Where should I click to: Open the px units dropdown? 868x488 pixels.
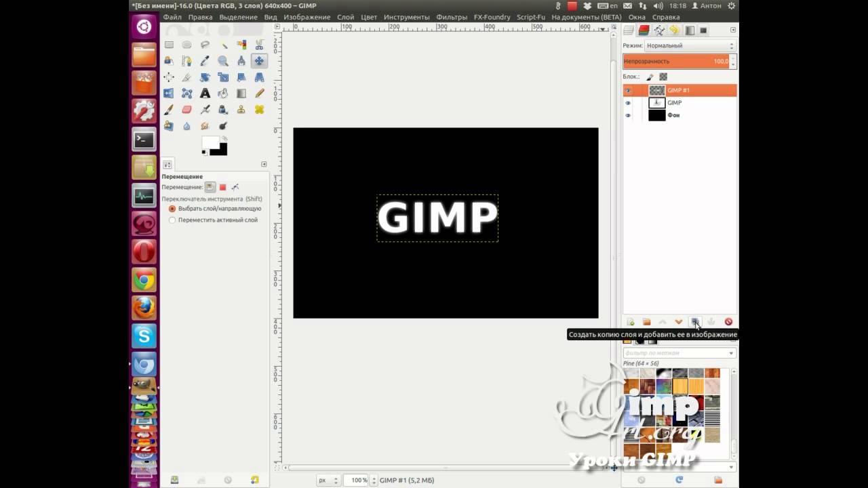point(328,480)
